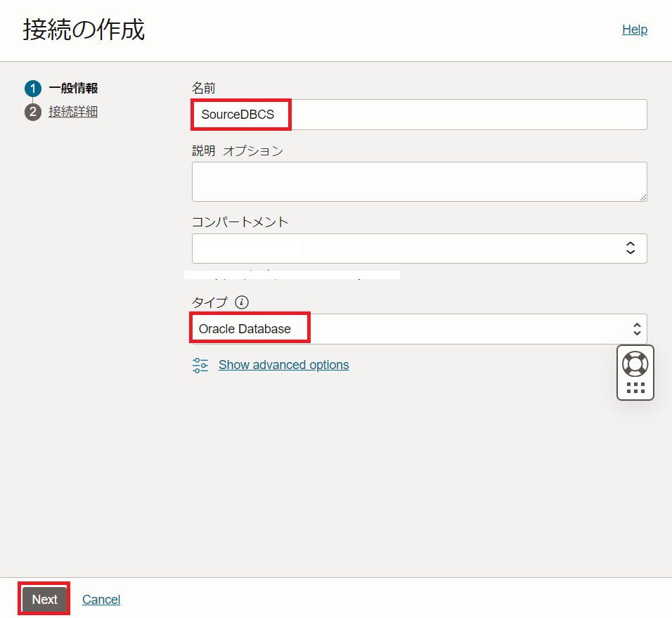
Task: Go to the 接続詳細 step
Action: pos(73,112)
